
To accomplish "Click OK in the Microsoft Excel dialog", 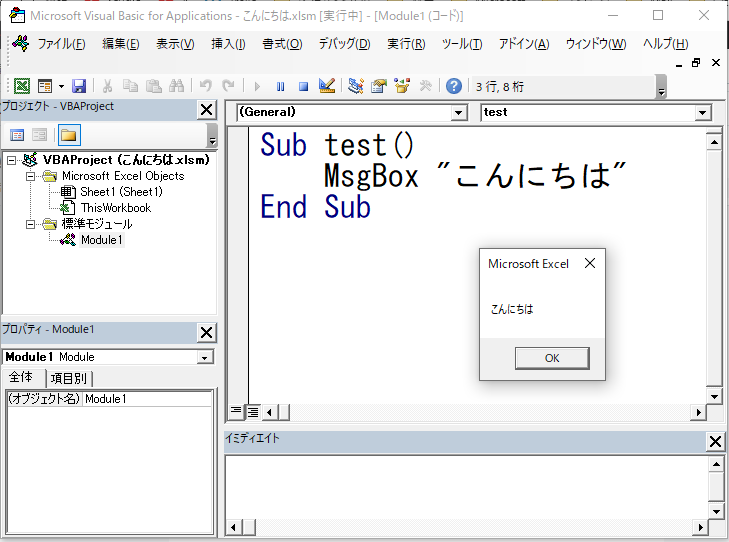I will [552, 358].
